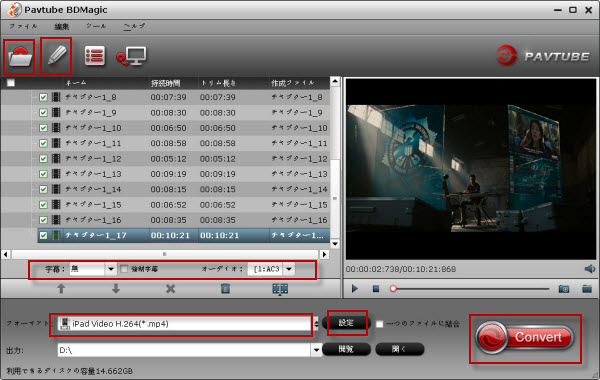Viewport: 600px width, 380px height.
Task: Click the vertical list scrollbar thumb
Action: pos(335,198)
